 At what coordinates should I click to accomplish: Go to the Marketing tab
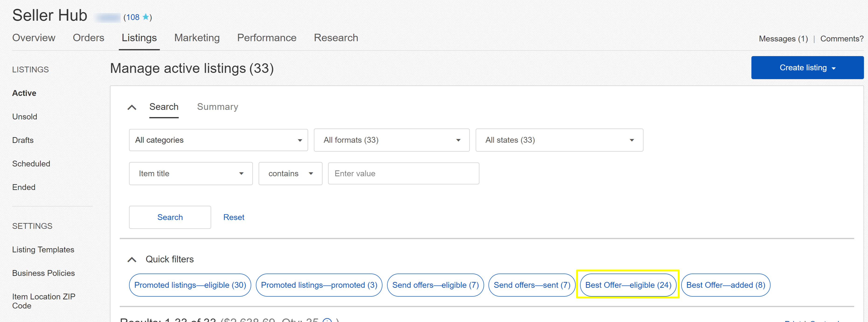pyautogui.click(x=197, y=38)
